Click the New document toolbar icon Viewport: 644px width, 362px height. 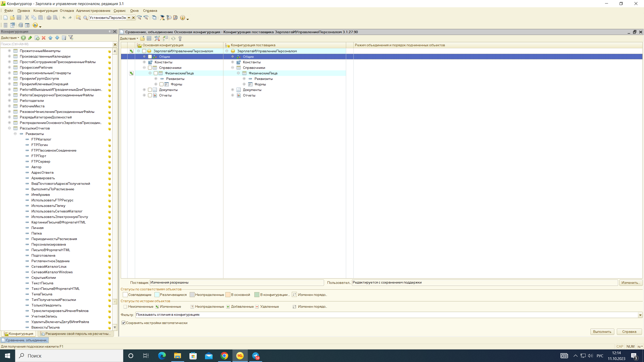6,18
